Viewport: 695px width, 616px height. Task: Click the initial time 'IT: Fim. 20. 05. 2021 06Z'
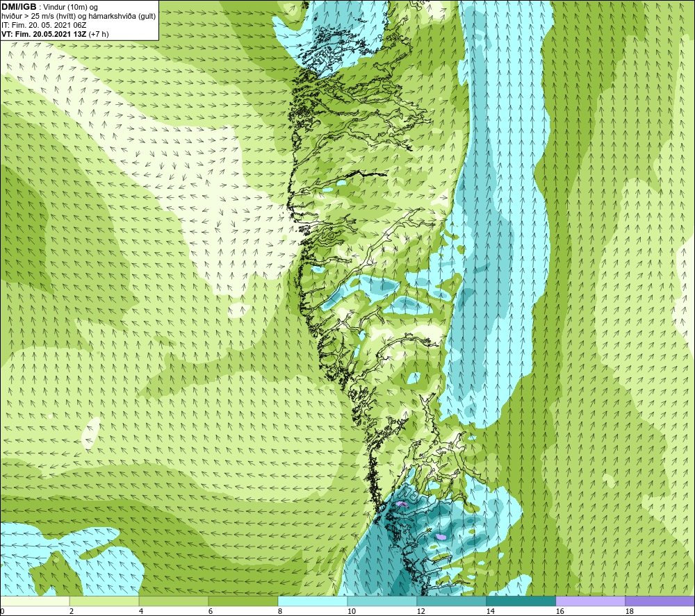pyautogui.click(x=44, y=25)
